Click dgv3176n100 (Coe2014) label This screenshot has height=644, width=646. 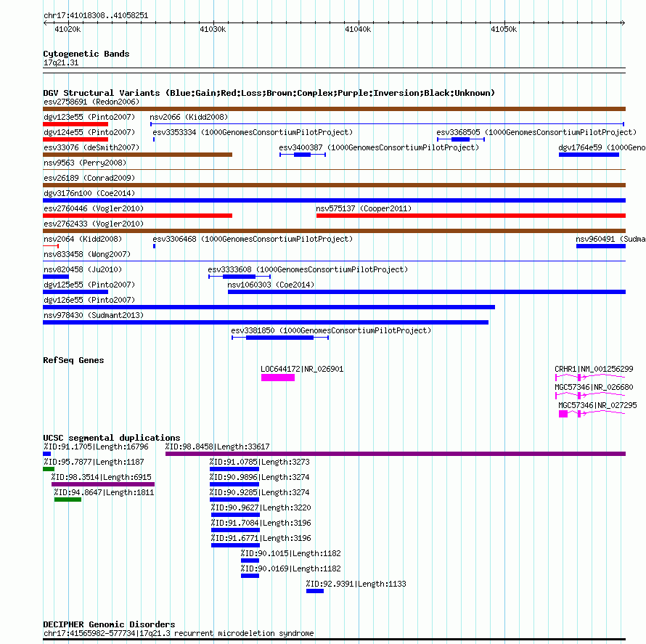pos(89,193)
